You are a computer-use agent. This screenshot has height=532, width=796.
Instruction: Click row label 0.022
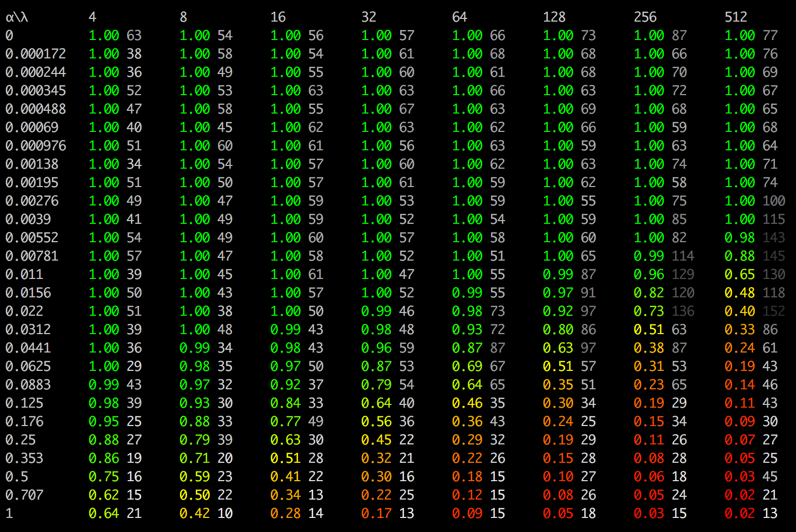(24, 311)
